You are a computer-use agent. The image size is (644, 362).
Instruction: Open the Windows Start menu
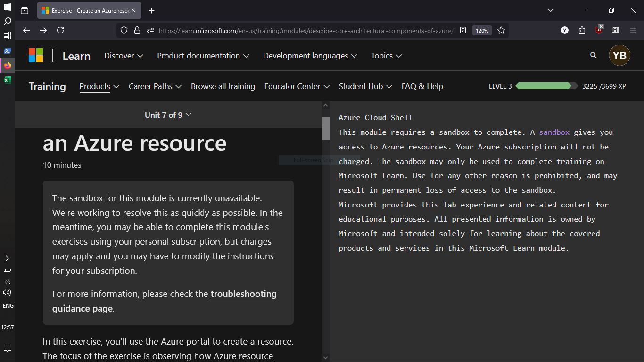coord(8,7)
